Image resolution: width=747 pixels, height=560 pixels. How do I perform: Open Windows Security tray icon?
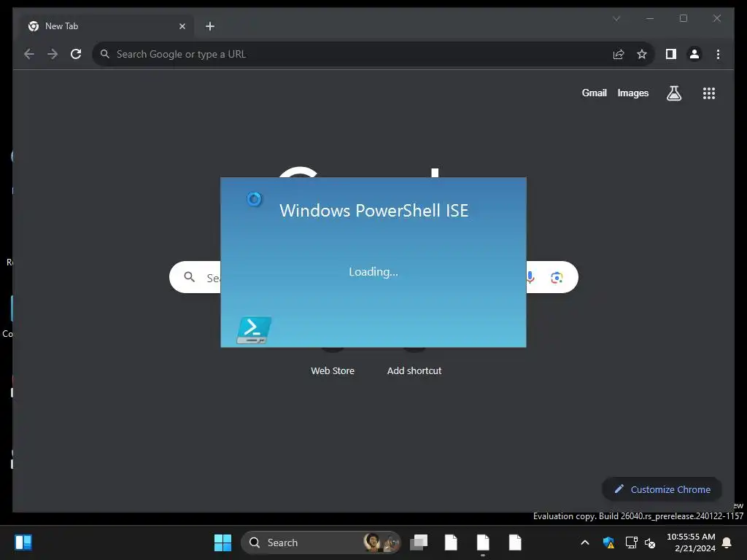pos(608,542)
